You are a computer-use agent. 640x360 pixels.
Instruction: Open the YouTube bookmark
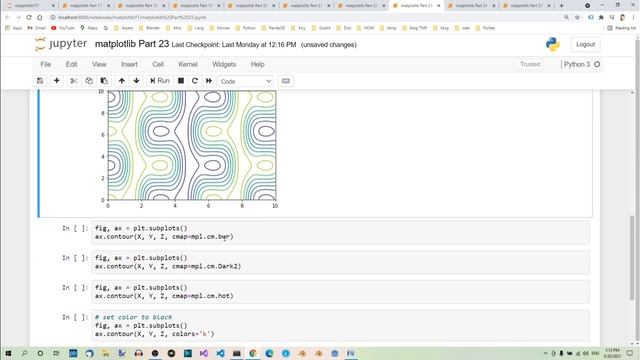click(x=63, y=28)
